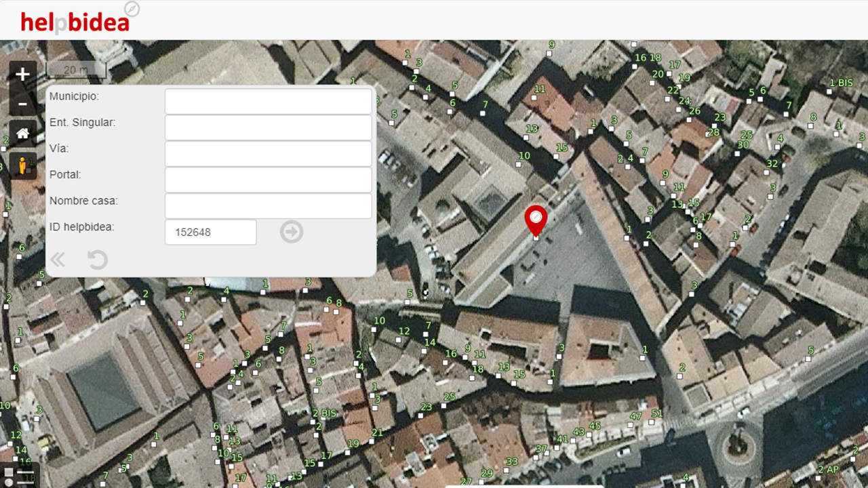Focus the Nombre casa input field
This screenshot has height=488, width=868.
pyautogui.click(x=268, y=206)
